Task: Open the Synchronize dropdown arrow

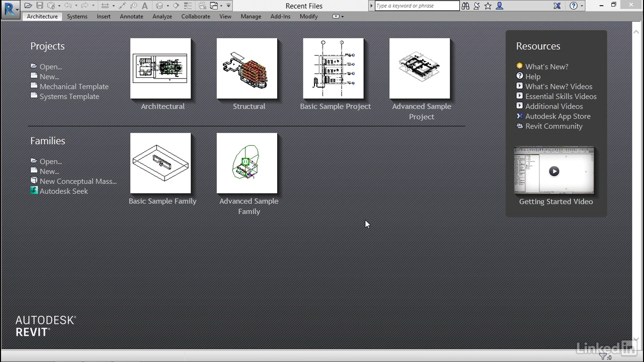Action: [x=59, y=6]
